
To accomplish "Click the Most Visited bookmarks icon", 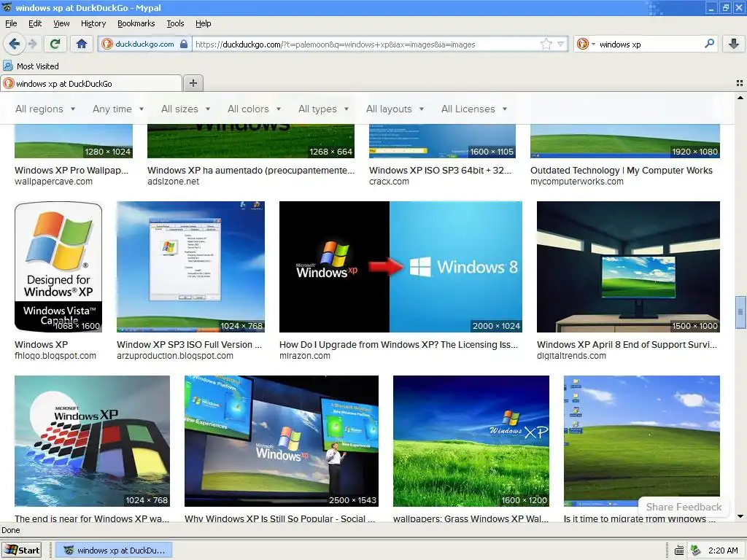I will [x=8, y=66].
